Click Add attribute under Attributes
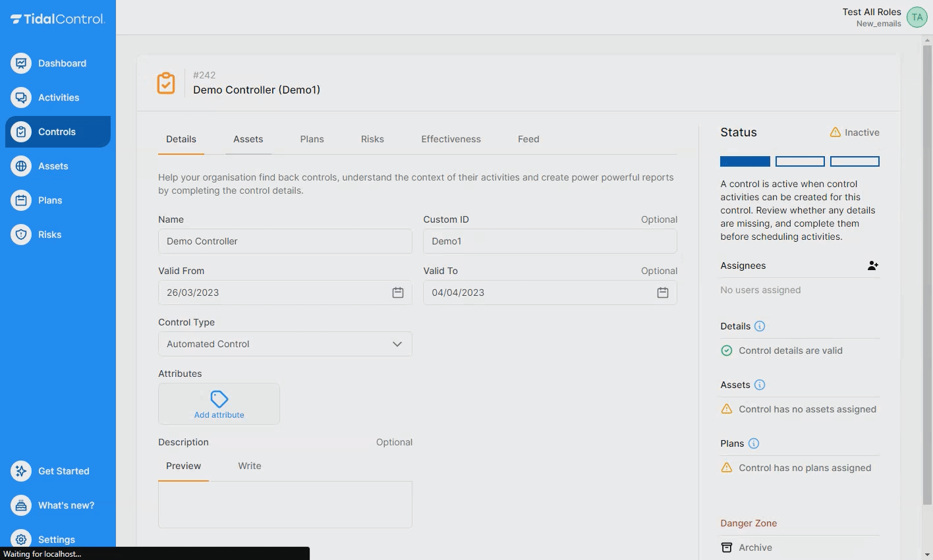 (219, 404)
